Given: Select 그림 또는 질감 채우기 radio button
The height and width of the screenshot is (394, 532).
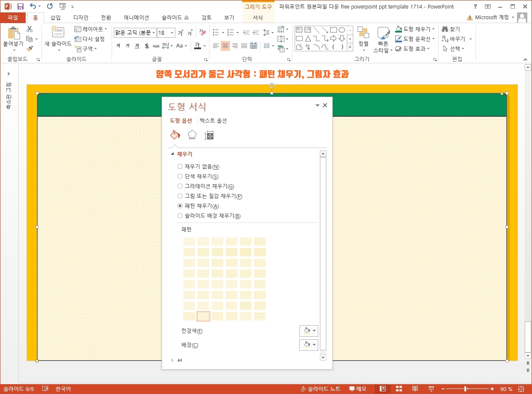Looking at the screenshot, I should point(180,196).
